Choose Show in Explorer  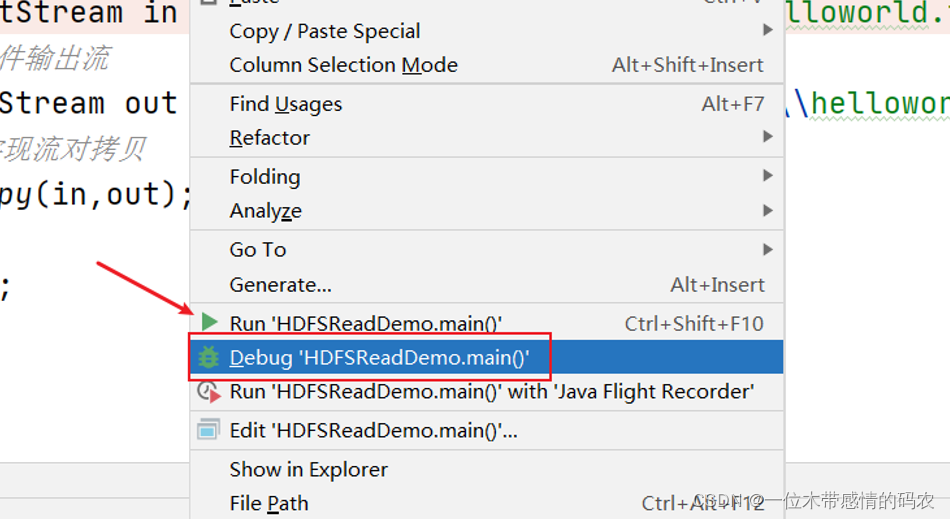click(x=308, y=469)
